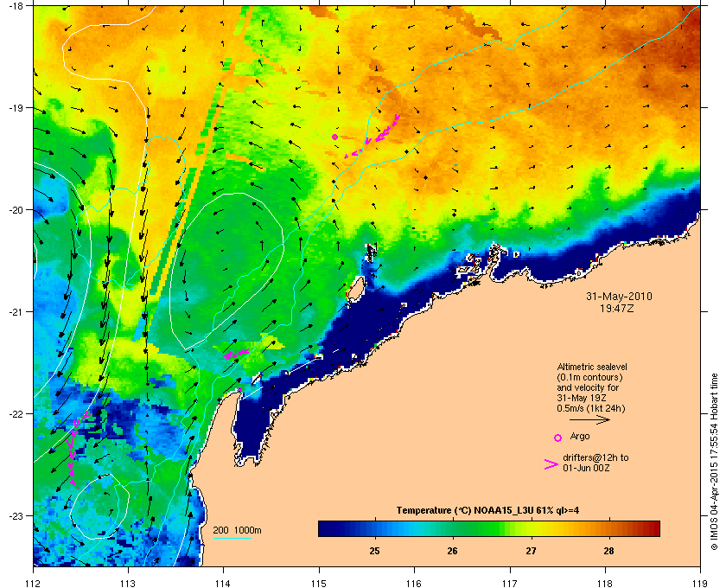Click the latitude label -23
The height and width of the screenshot is (588, 726).
point(16,515)
